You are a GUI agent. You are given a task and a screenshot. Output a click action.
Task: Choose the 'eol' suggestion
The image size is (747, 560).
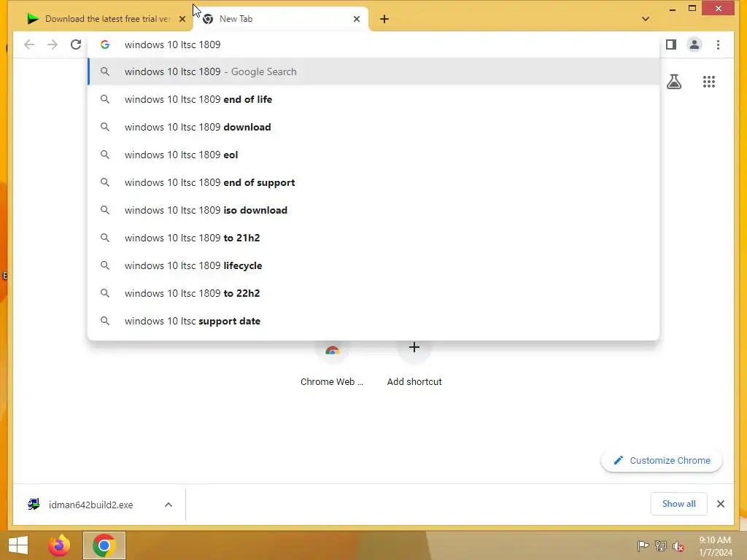point(374,155)
